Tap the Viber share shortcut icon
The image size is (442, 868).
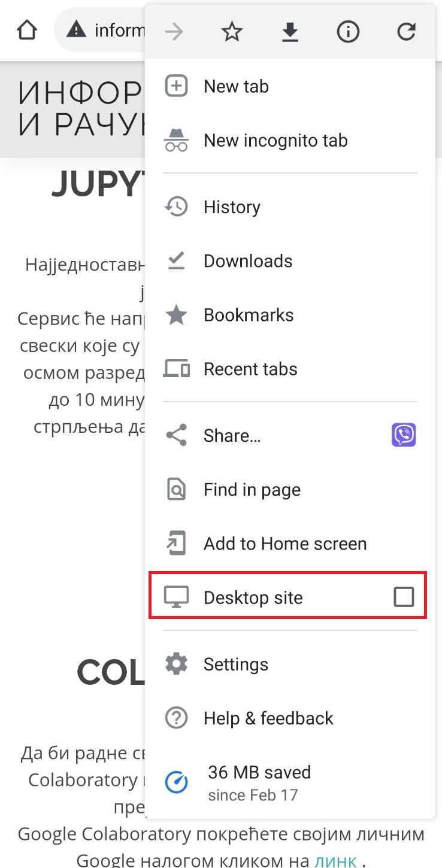point(404,435)
